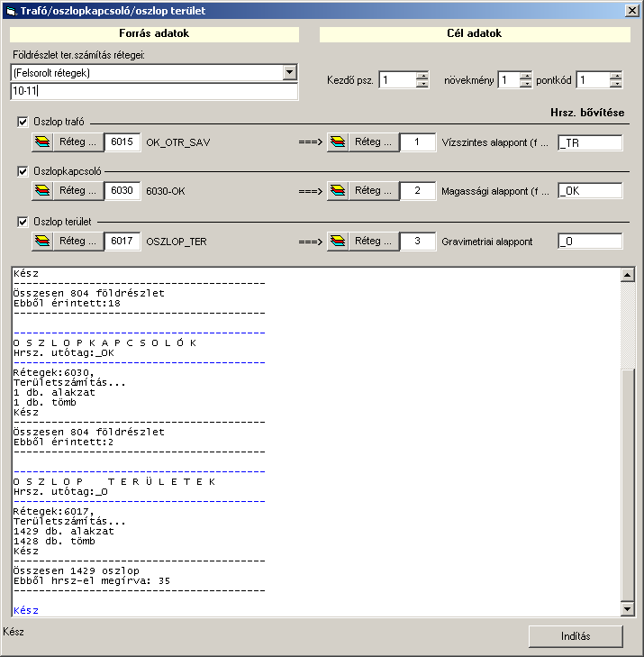Screen dimensions: 644x657
Task: Click the target layer field with value 2
Action: click(417, 191)
